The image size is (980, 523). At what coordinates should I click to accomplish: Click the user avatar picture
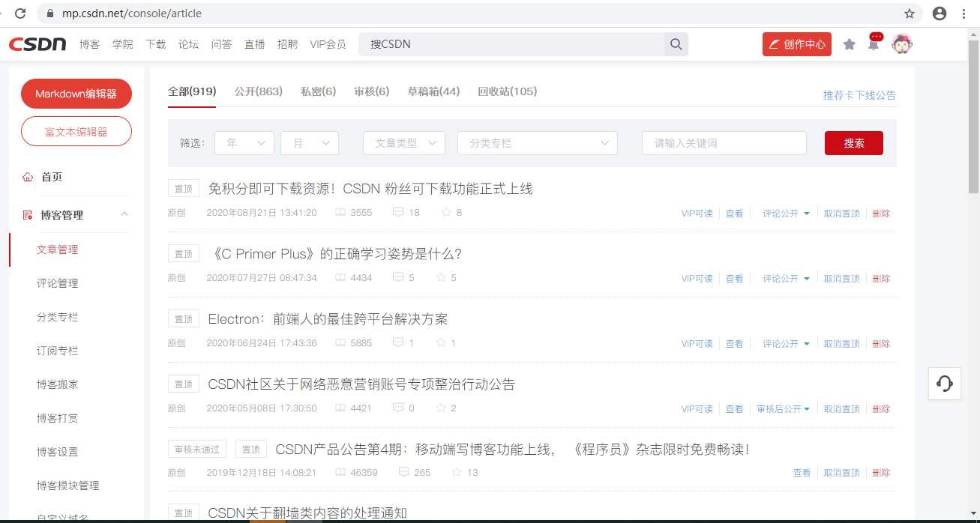(902, 44)
